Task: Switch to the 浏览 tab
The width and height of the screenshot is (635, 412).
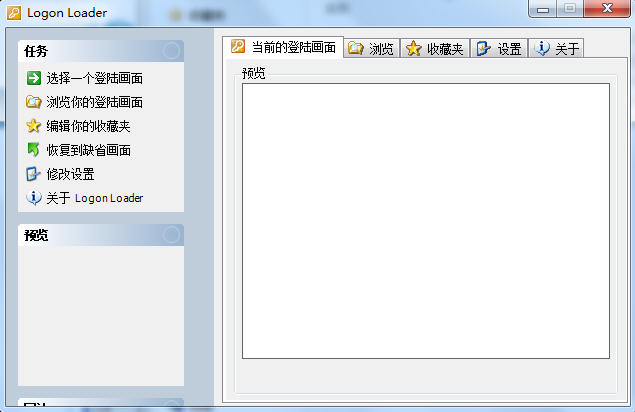Action: click(372, 49)
